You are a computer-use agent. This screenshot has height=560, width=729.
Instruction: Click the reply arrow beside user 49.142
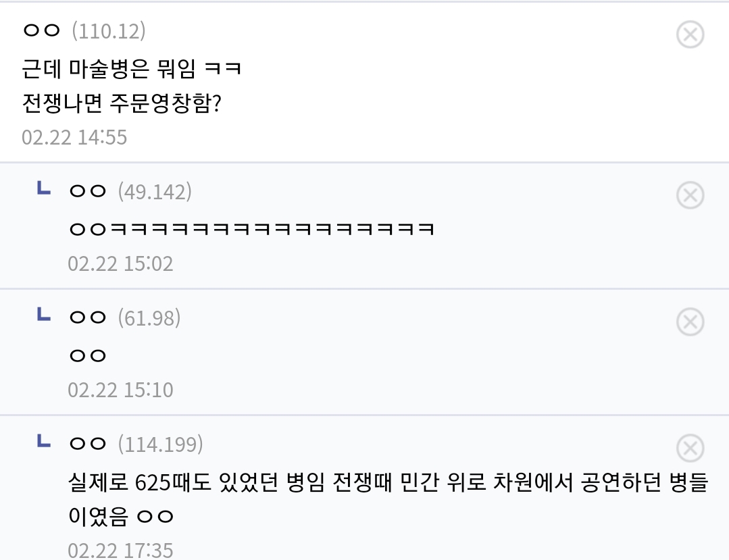coord(44,189)
